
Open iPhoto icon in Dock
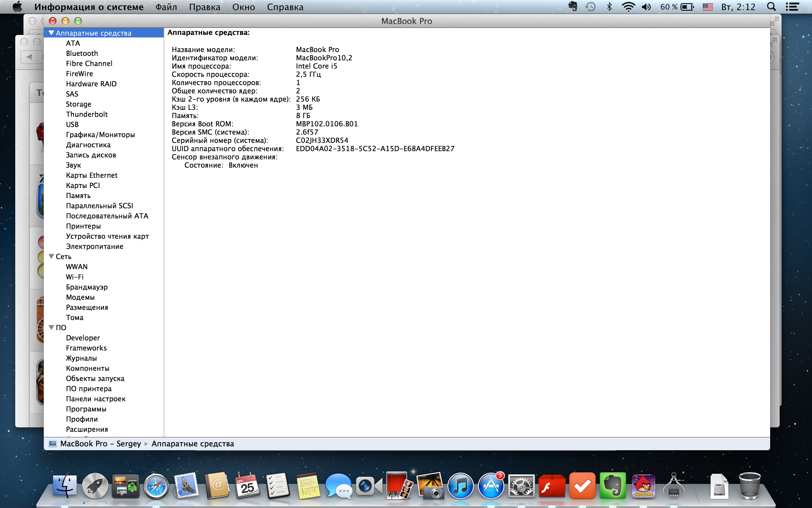[430, 486]
